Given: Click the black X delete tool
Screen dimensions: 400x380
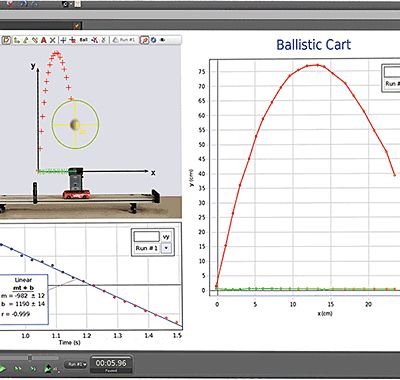Looking at the screenshot, I should (x=52, y=40).
